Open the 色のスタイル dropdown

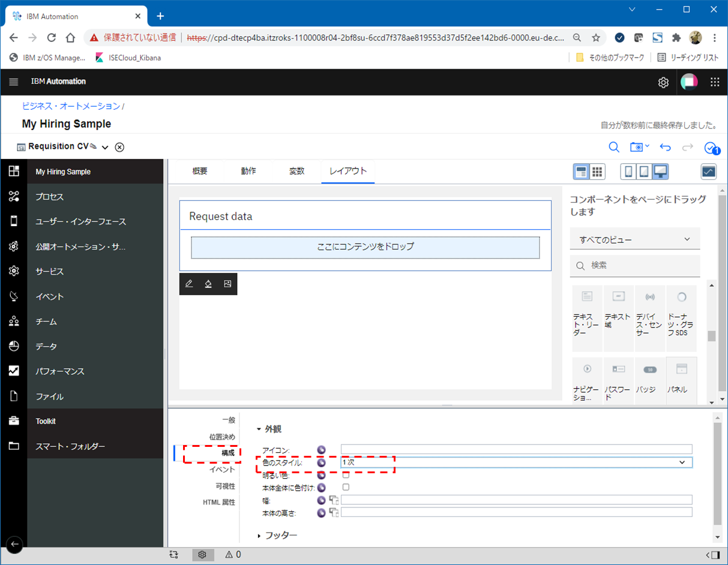click(517, 462)
